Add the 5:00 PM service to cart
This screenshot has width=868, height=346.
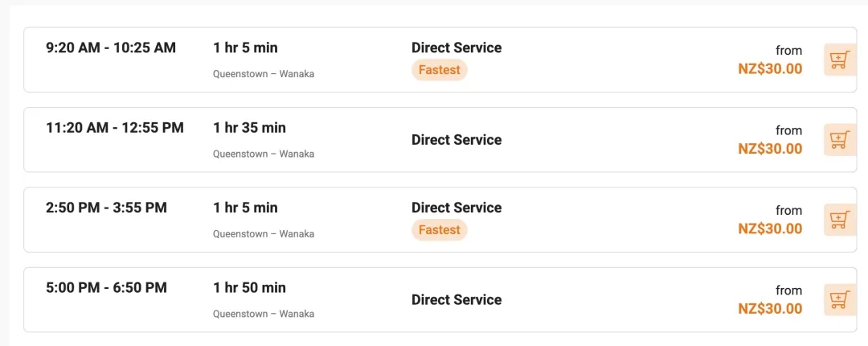tap(840, 299)
